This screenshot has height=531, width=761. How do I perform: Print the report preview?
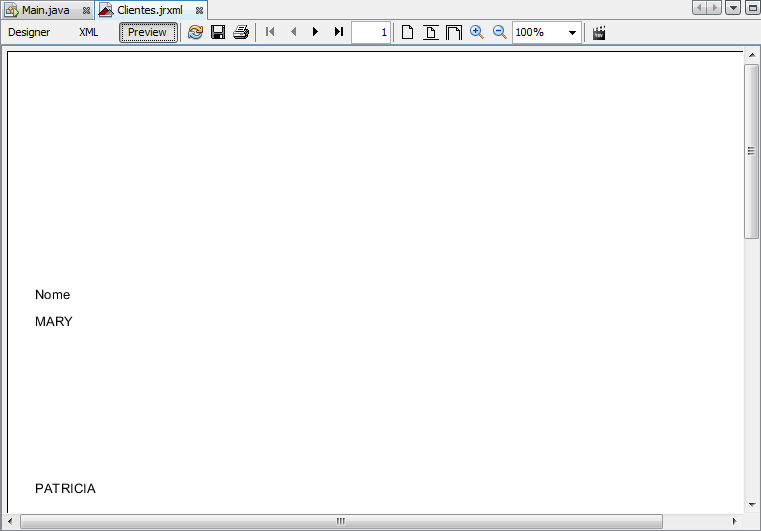[241, 32]
